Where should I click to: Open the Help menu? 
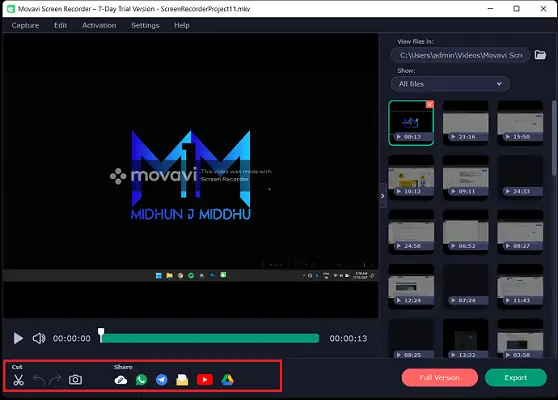(x=181, y=25)
